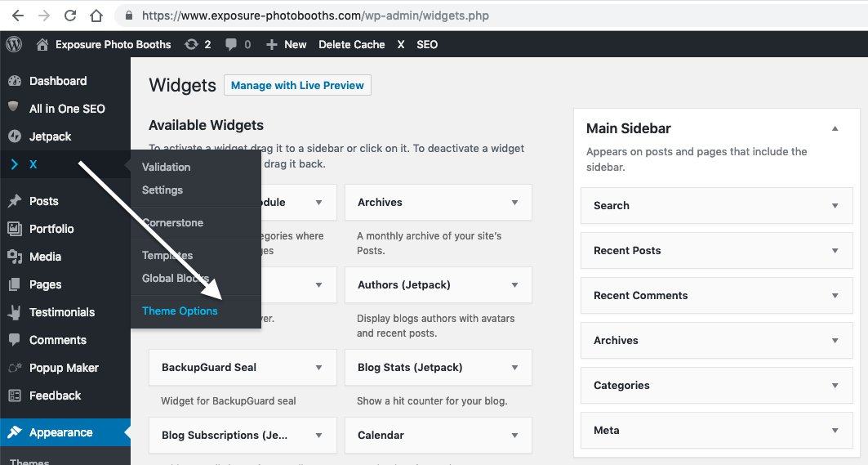The image size is (868, 465).
Task: Expand the Recent Posts widget
Action: pos(835,251)
